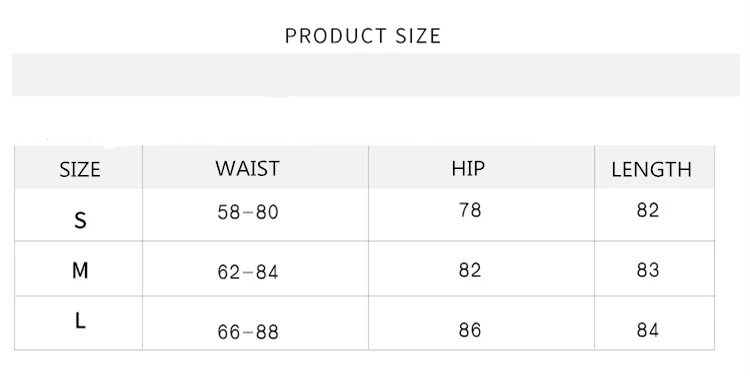750x377 pixels.
Task: Select the 58-80 waist cell
Action: (x=248, y=212)
